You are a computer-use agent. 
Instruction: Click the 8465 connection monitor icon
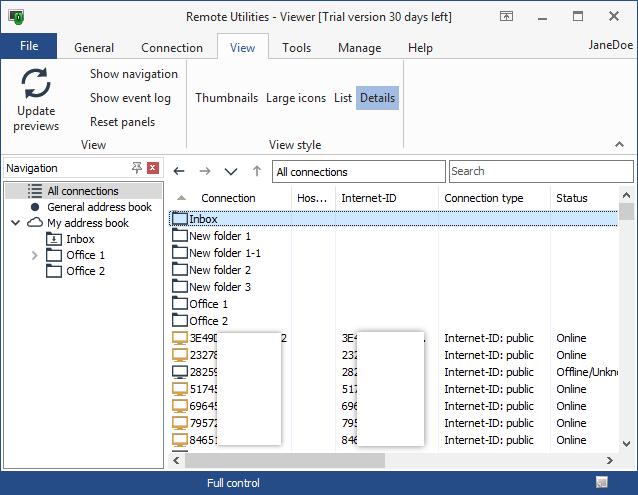pos(179,440)
